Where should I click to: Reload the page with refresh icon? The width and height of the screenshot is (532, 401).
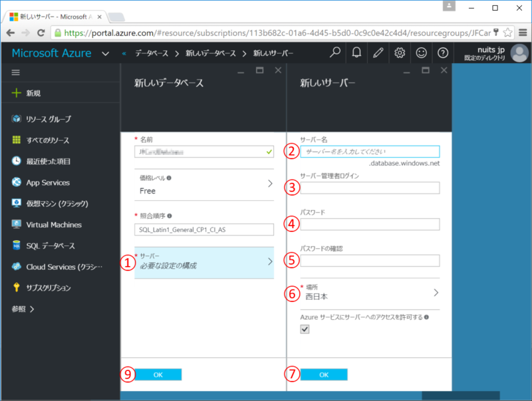coord(41,33)
